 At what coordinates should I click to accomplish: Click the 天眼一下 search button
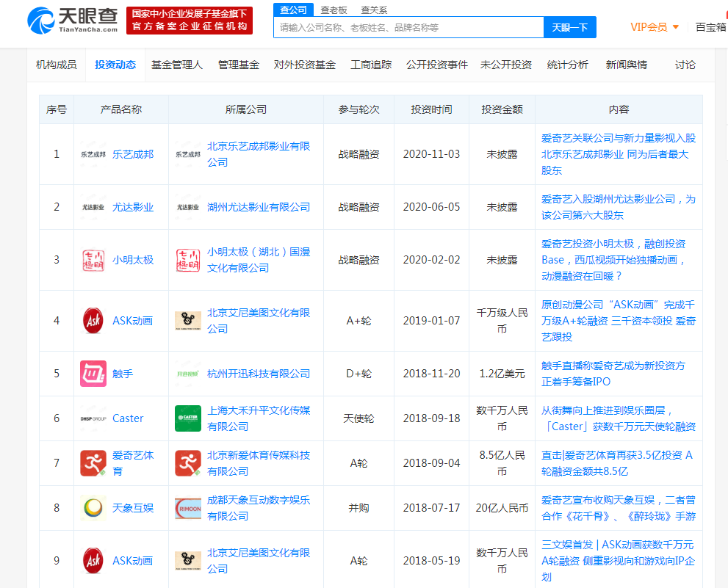[x=569, y=27]
